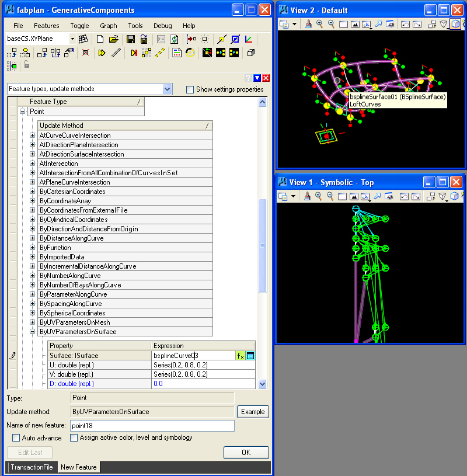Click the blue down-triangle panel button

[x=257, y=78]
